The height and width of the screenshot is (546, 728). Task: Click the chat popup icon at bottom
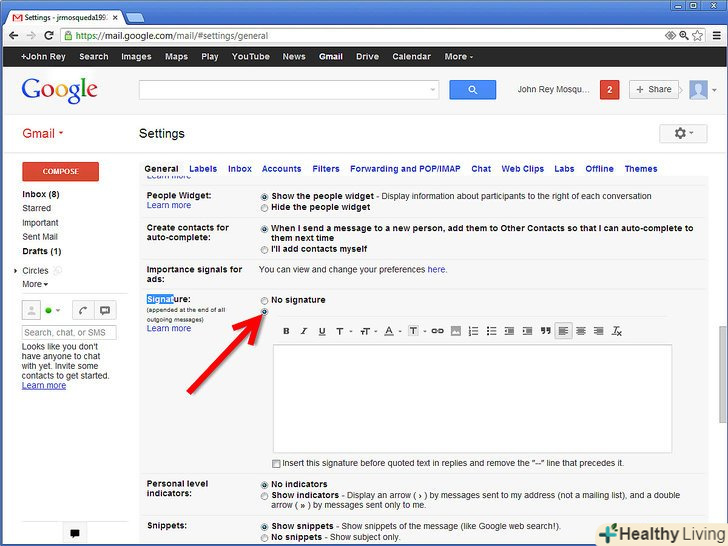pyautogui.click(x=75, y=533)
